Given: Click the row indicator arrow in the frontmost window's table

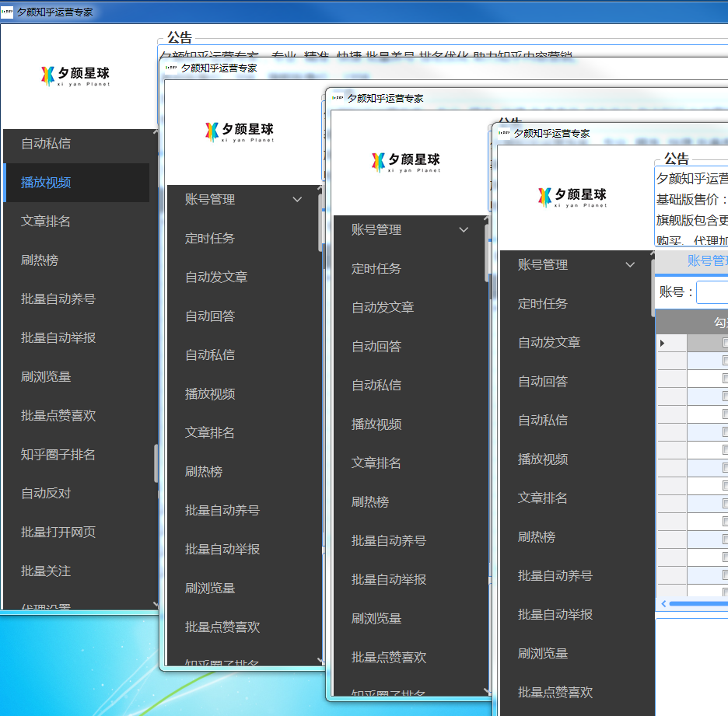Looking at the screenshot, I should 663,343.
